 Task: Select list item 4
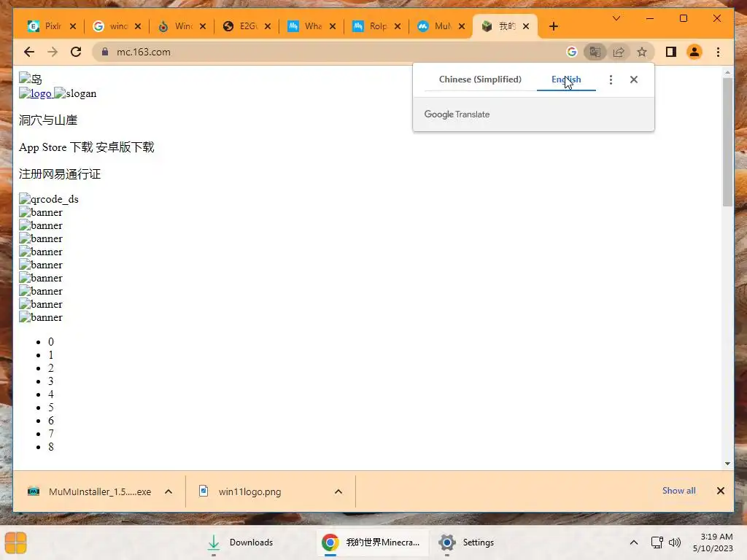click(51, 394)
